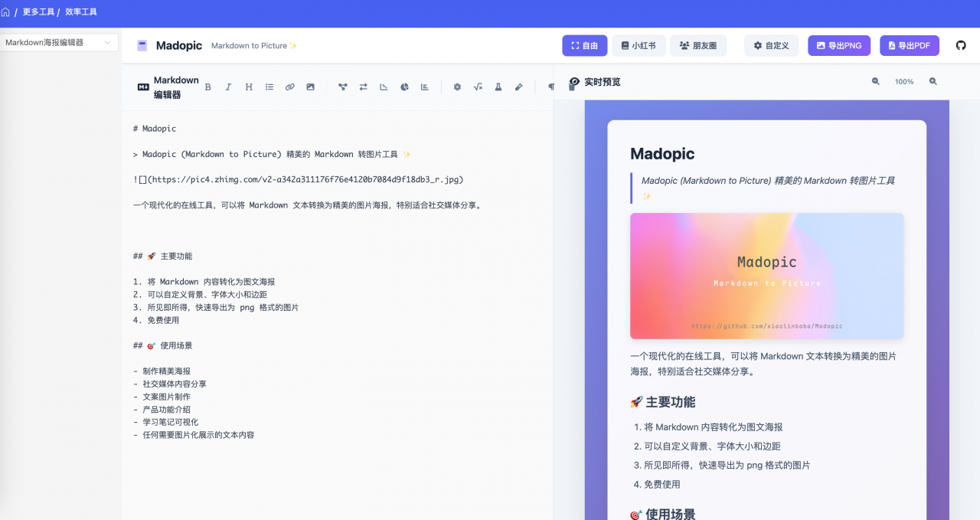Click the '# Madopic' line in the editor
980x520 pixels.
coord(155,129)
